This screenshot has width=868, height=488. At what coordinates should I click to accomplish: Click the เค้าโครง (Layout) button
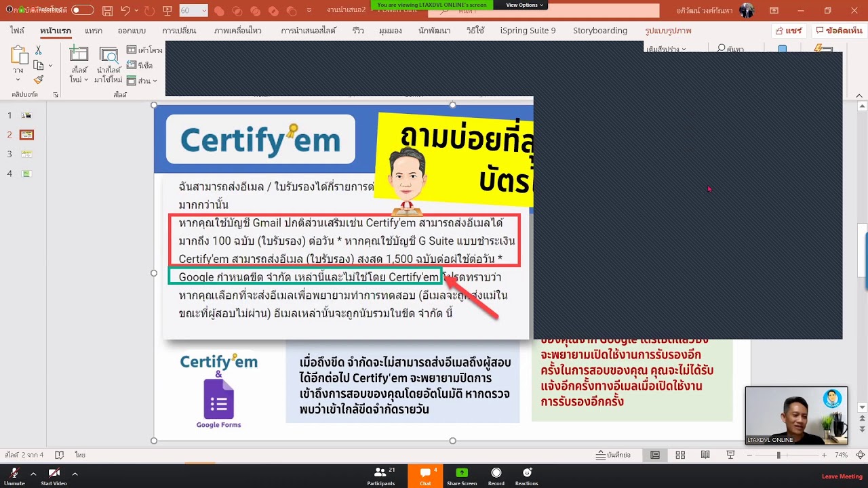click(x=144, y=50)
